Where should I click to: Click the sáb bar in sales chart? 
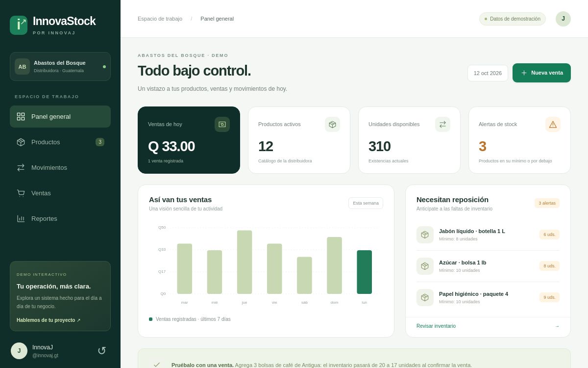[304, 275]
